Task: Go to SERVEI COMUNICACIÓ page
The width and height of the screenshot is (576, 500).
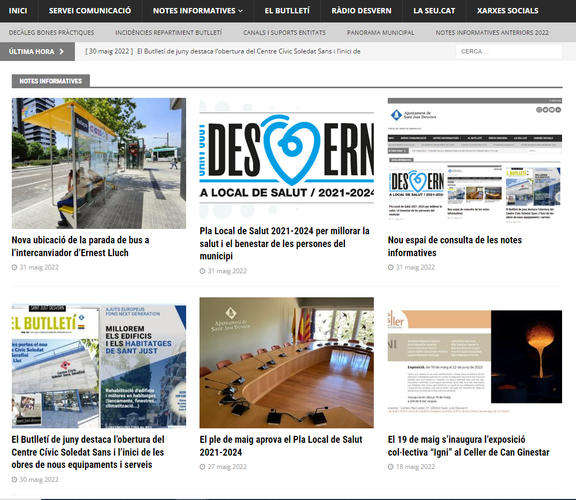Action: tap(90, 11)
